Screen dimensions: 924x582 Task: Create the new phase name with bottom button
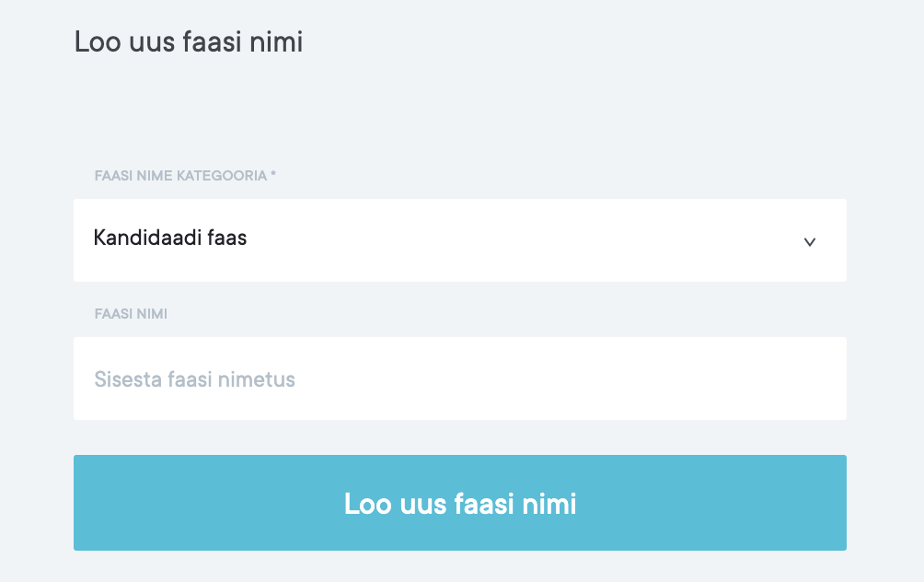pos(459,503)
